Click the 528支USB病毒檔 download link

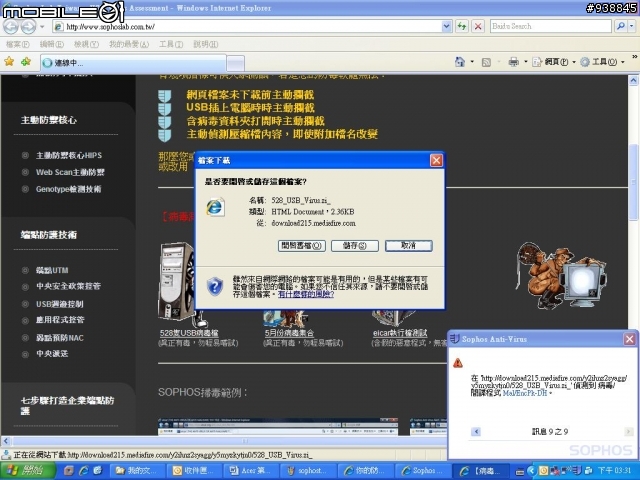click(x=189, y=333)
